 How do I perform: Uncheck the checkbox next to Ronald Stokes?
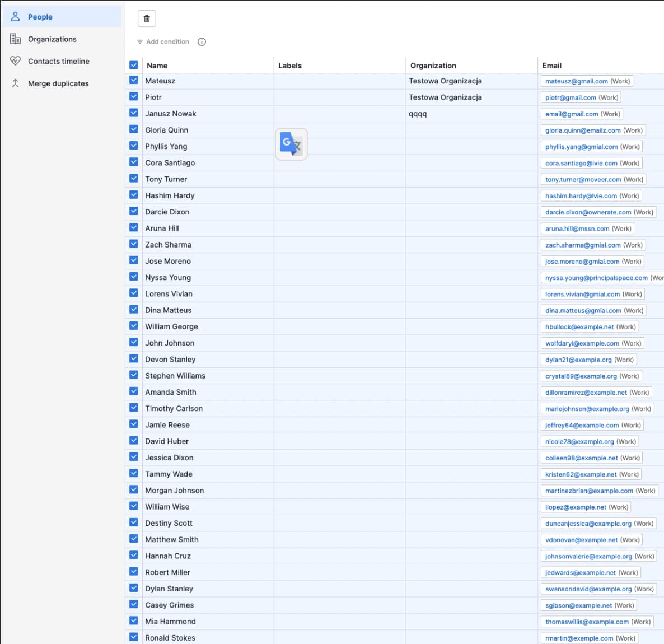click(134, 637)
